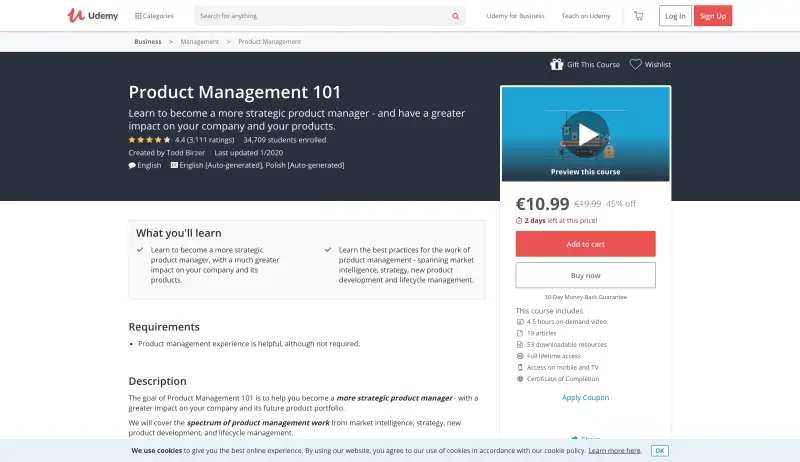Click first checkmark in What you'll learn
This screenshot has height=462, width=800.
[x=140, y=250]
